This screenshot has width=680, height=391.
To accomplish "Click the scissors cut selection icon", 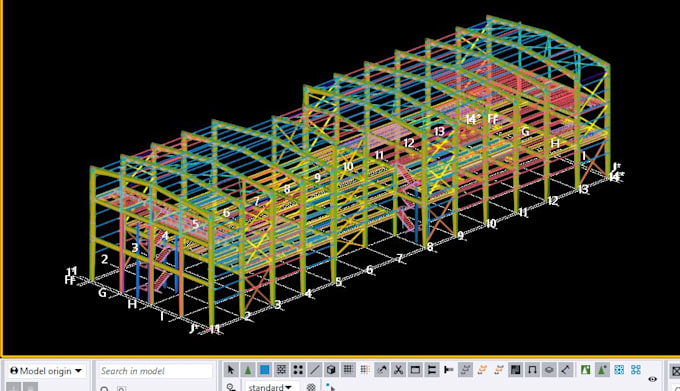I will [398, 370].
